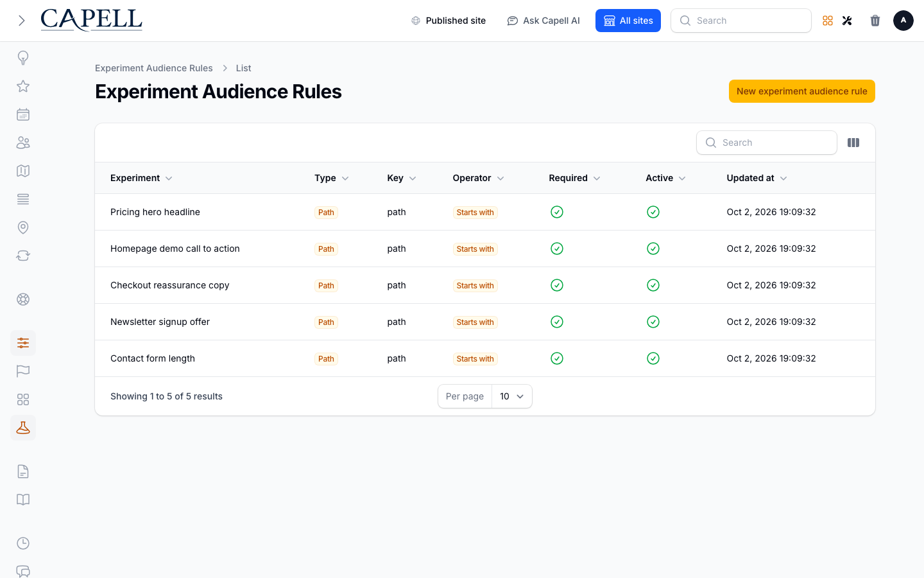Sort by the Updated at column header
924x578 pixels.
[x=757, y=178]
